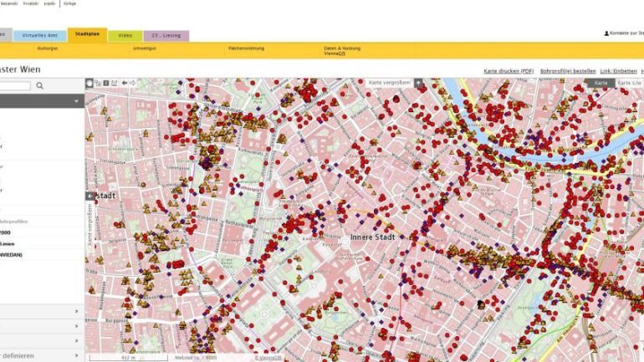The height and width of the screenshot is (362, 644).
Task: Select the measure tool in map toolbar
Action: [x=115, y=83]
